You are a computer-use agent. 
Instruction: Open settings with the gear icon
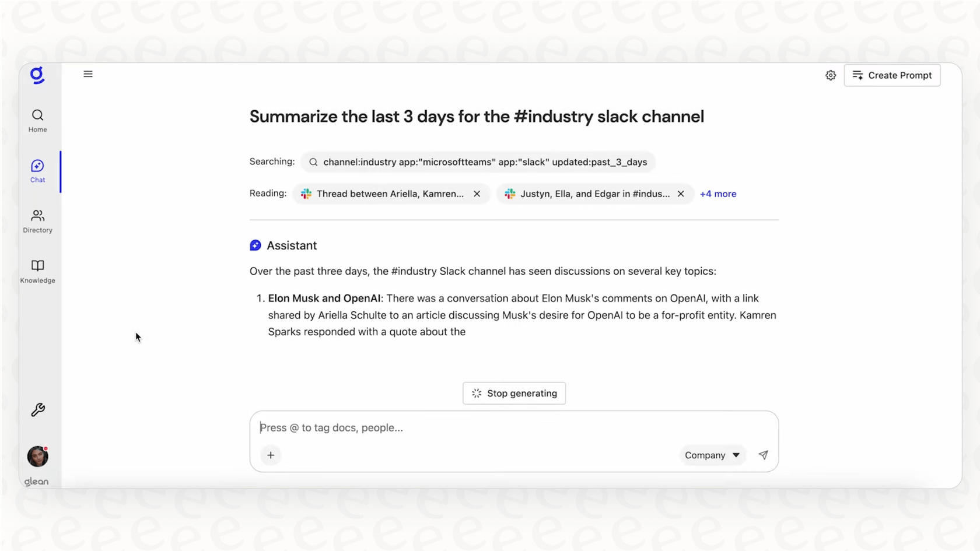pos(831,75)
